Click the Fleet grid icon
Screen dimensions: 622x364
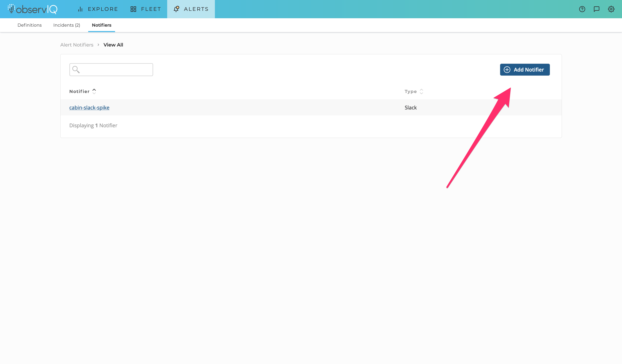pyautogui.click(x=133, y=9)
